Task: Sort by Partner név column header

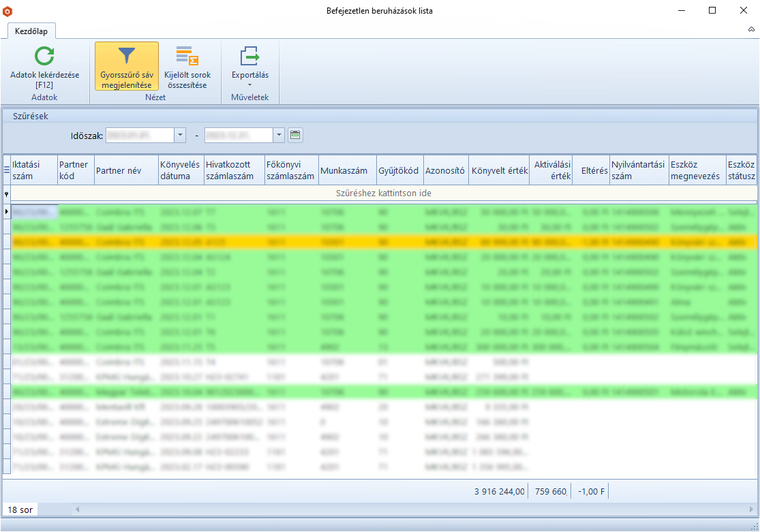Action: (x=125, y=171)
